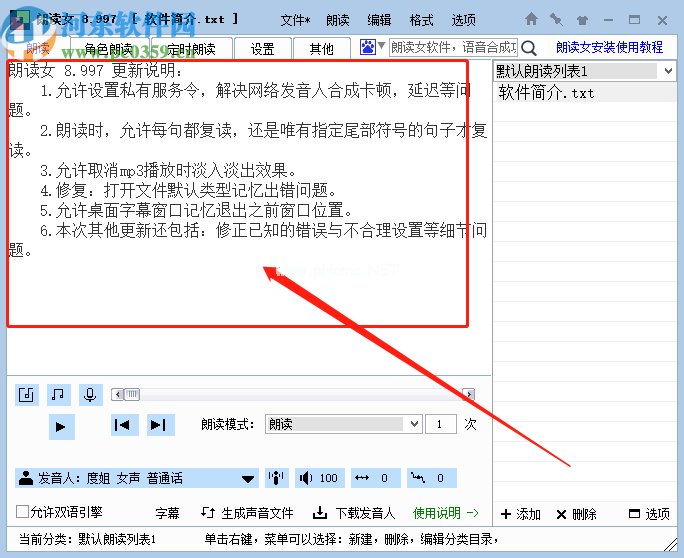Skip to next sentence

(x=159, y=425)
